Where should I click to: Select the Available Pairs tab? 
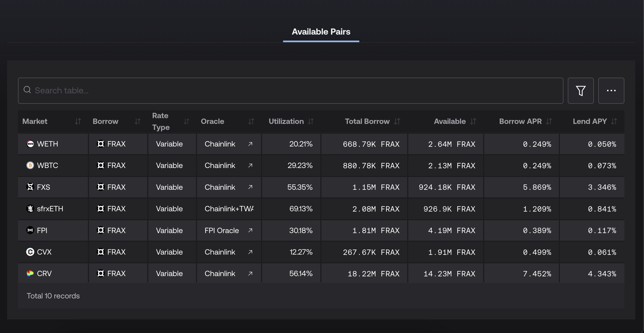[321, 32]
